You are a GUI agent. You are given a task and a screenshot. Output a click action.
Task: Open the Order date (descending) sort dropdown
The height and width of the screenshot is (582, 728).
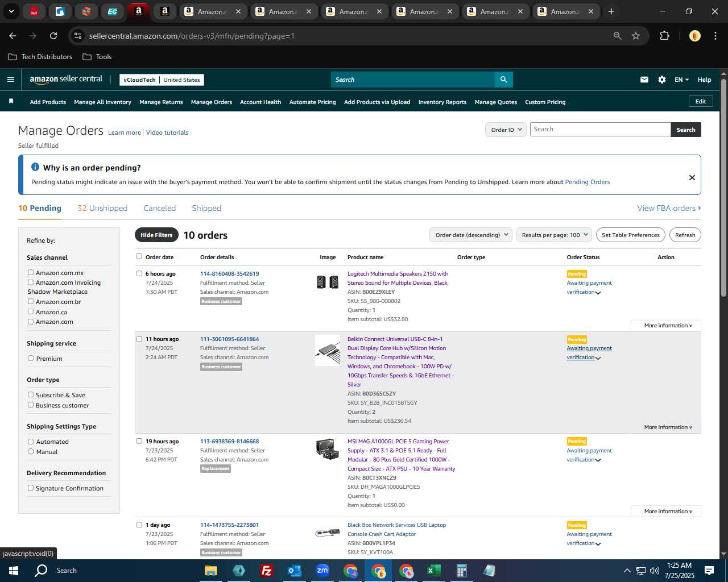tap(471, 235)
